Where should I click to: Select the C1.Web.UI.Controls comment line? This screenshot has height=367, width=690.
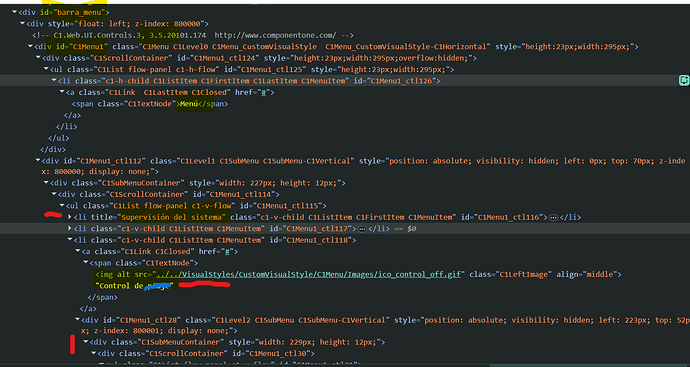click(193, 35)
